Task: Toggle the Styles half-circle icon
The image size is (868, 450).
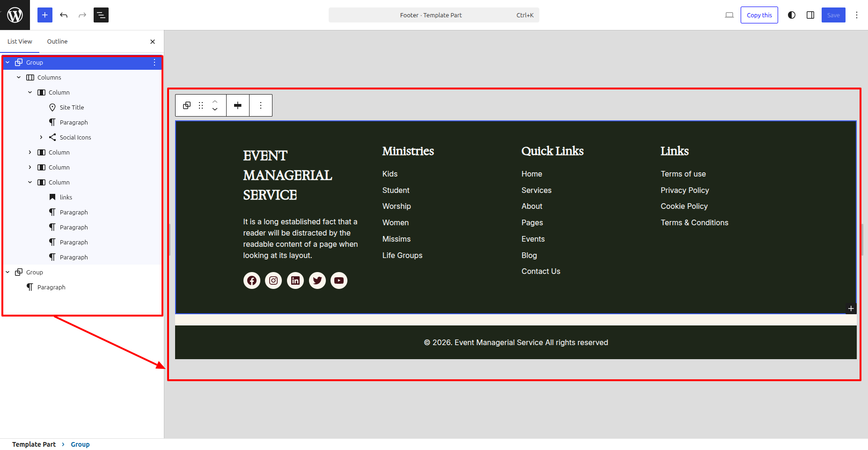Action: [x=792, y=15]
